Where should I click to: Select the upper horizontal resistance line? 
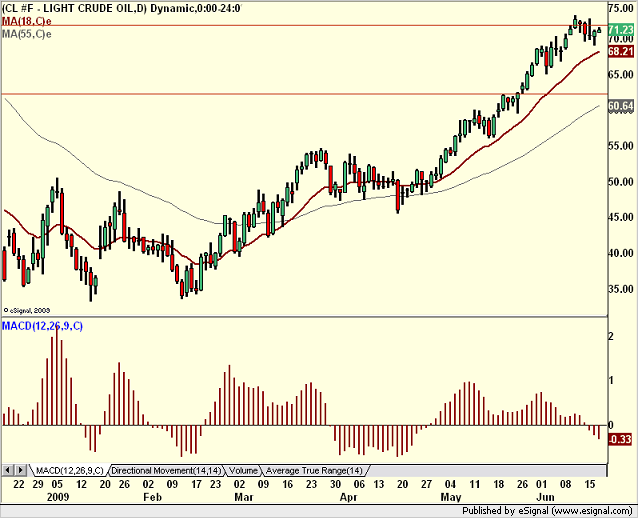304,26
